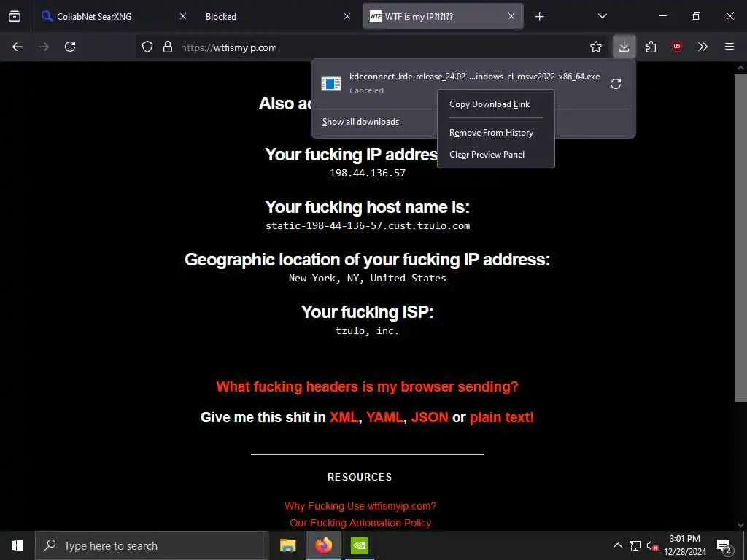Viewport: 747px width, 560px height.
Task: Toggle the Downloads toolbar button
Action: point(624,47)
